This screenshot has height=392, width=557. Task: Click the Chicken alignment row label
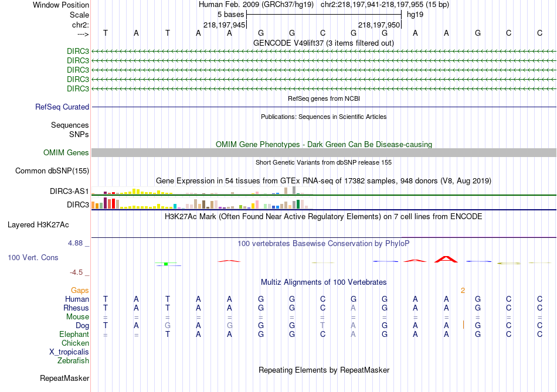(75, 343)
